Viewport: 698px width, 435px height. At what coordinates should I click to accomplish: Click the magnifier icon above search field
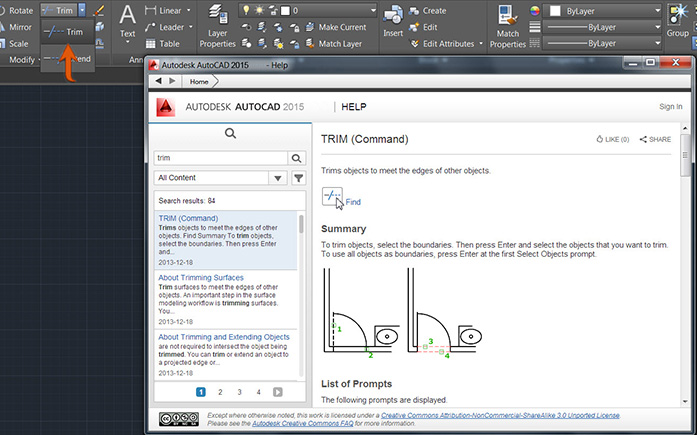pyautogui.click(x=230, y=133)
